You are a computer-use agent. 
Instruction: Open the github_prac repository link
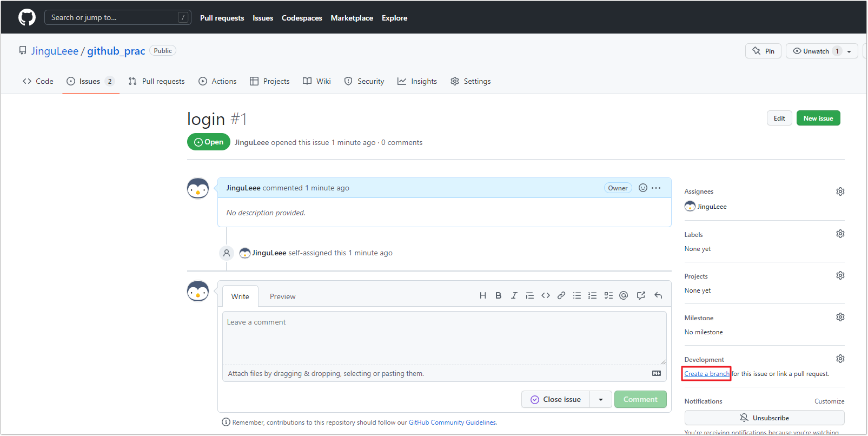(x=116, y=51)
